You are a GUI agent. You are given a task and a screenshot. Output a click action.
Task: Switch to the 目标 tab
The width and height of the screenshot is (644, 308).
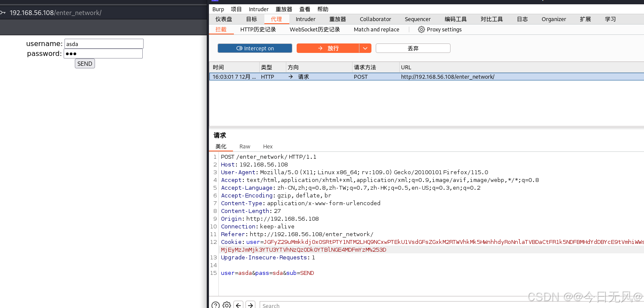251,19
